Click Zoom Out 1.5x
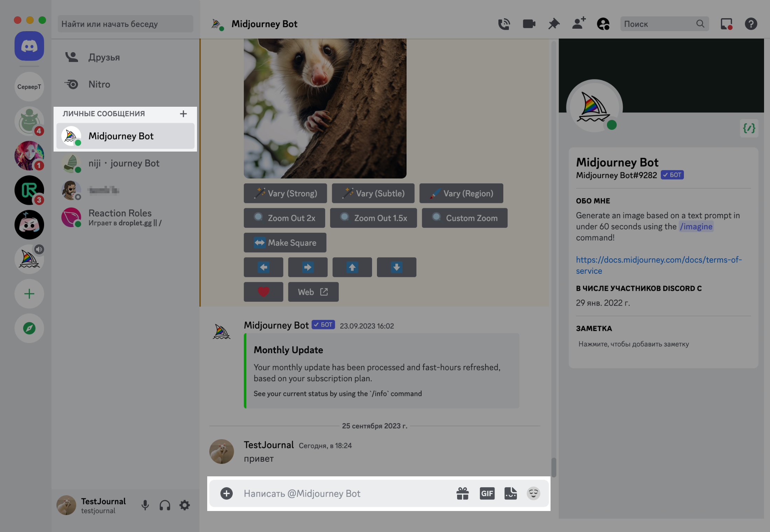This screenshot has height=532, width=770. tap(373, 218)
